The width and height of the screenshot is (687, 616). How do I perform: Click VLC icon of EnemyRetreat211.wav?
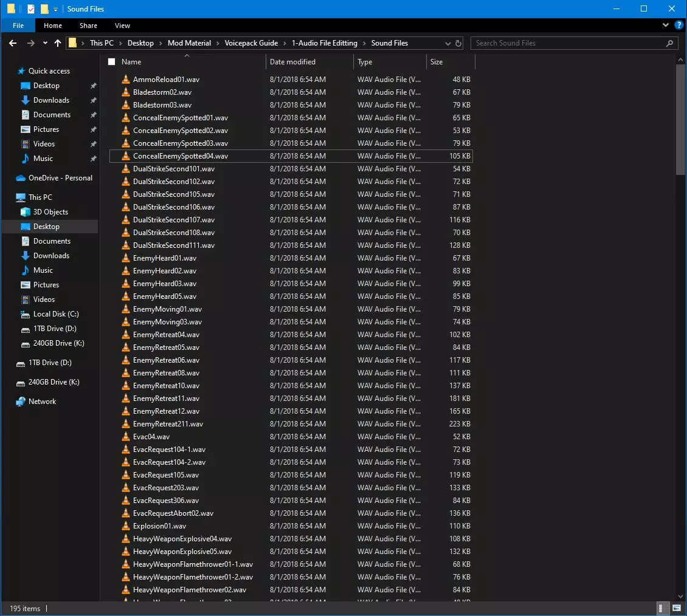pyautogui.click(x=126, y=424)
